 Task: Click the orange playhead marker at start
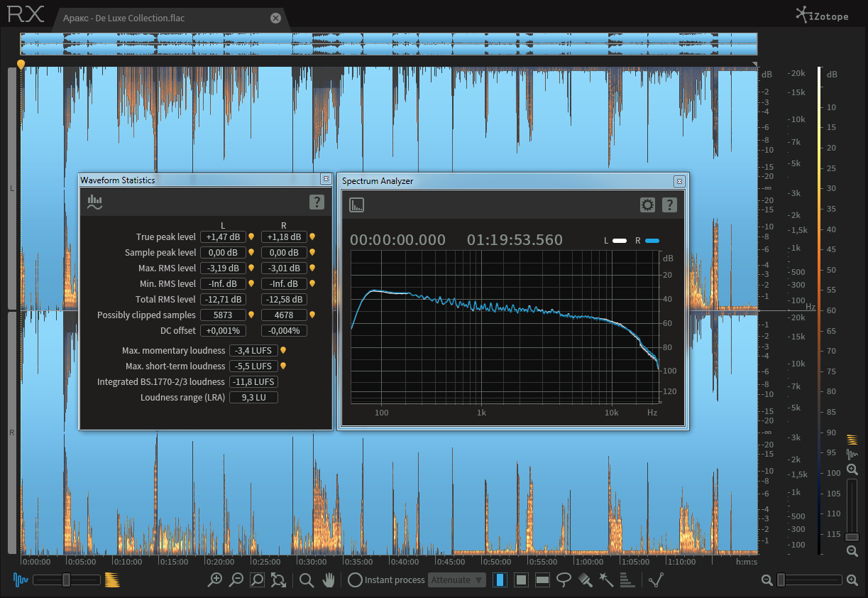point(21,65)
